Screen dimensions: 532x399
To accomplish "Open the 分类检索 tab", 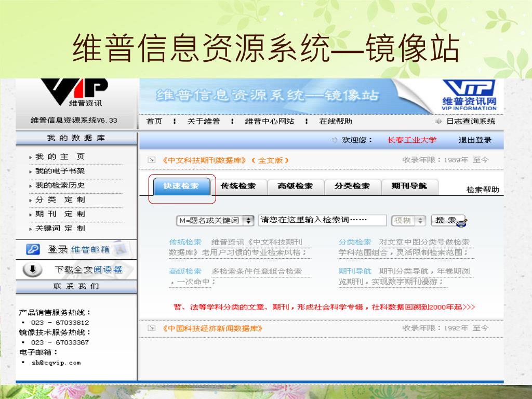I will (352, 186).
